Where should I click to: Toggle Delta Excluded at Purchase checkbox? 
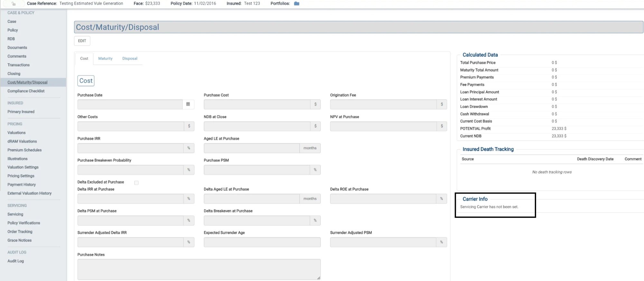[137, 183]
